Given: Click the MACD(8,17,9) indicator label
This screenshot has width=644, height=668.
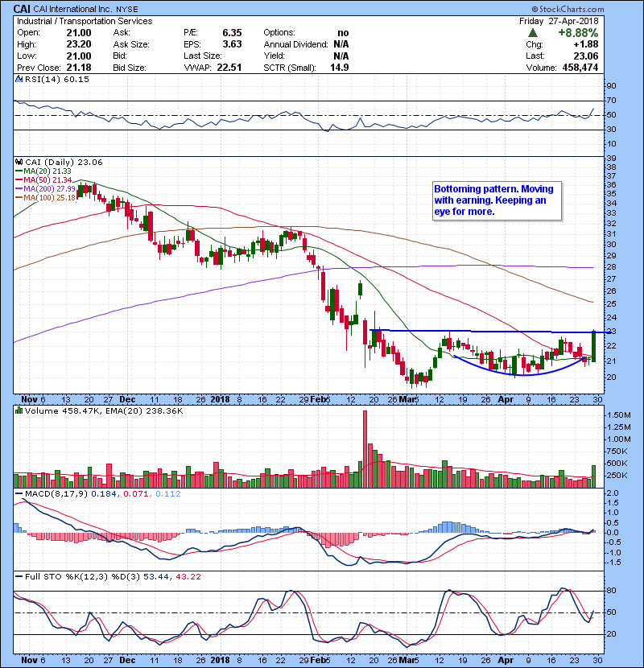Looking at the screenshot, I should point(56,494).
